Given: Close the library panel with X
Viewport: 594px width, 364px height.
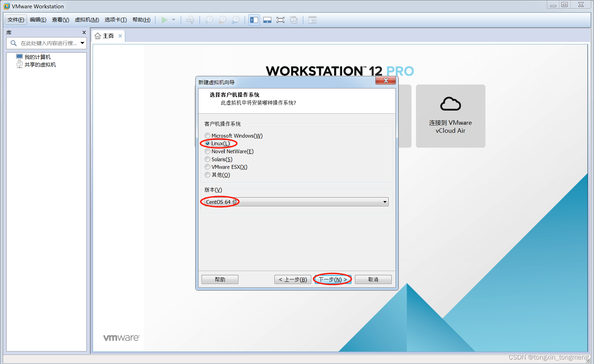Looking at the screenshot, I should click(84, 32).
